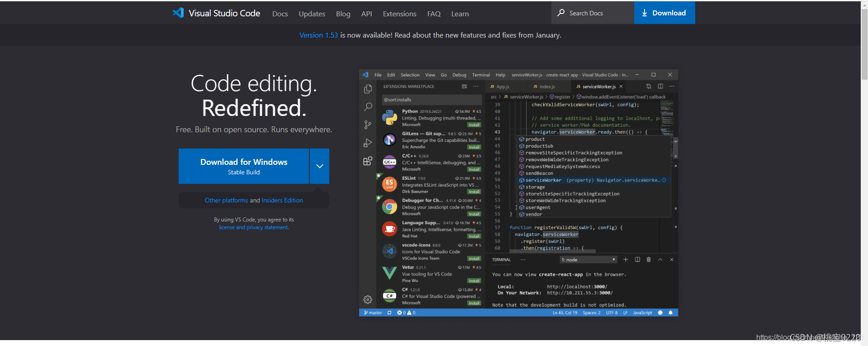Maximize terminal panel with up chevron
868x346 pixels.
point(660,259)
